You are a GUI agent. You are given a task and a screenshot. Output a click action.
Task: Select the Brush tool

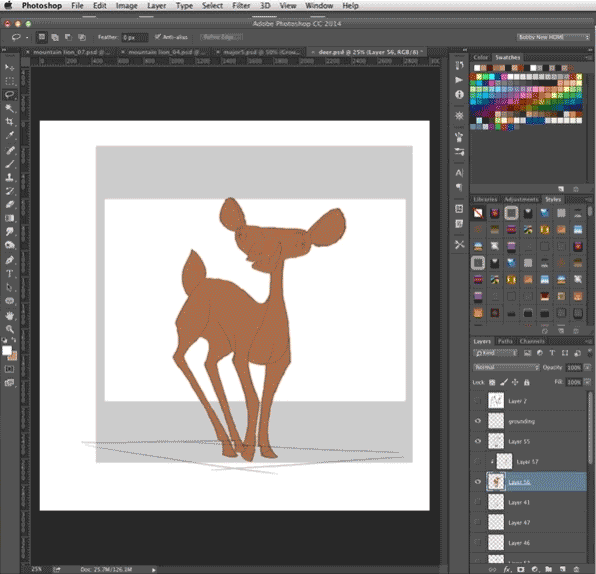coord(10,164)
